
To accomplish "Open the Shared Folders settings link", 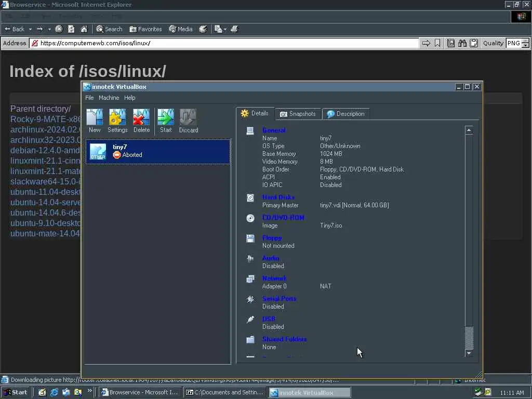I will (284, 339).
